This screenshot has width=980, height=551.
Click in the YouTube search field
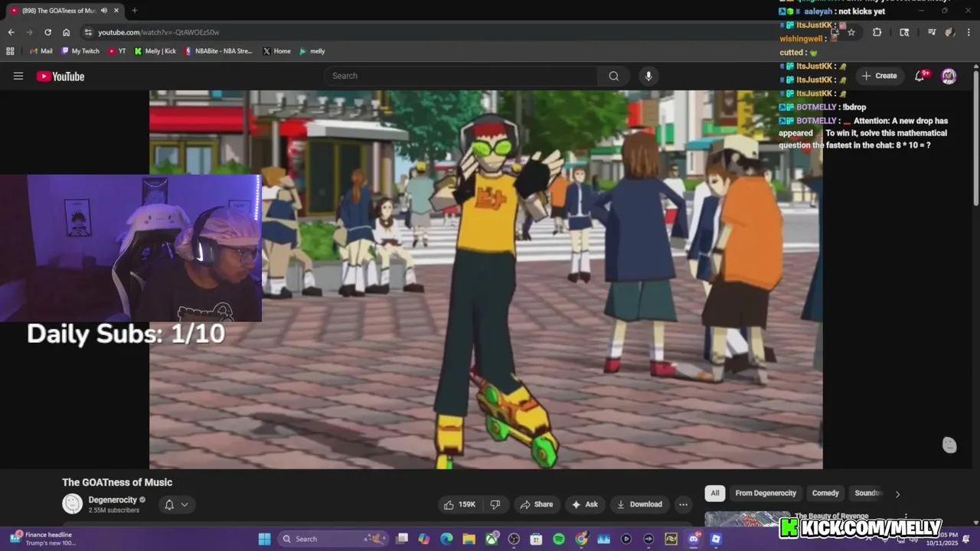(462, 76)
